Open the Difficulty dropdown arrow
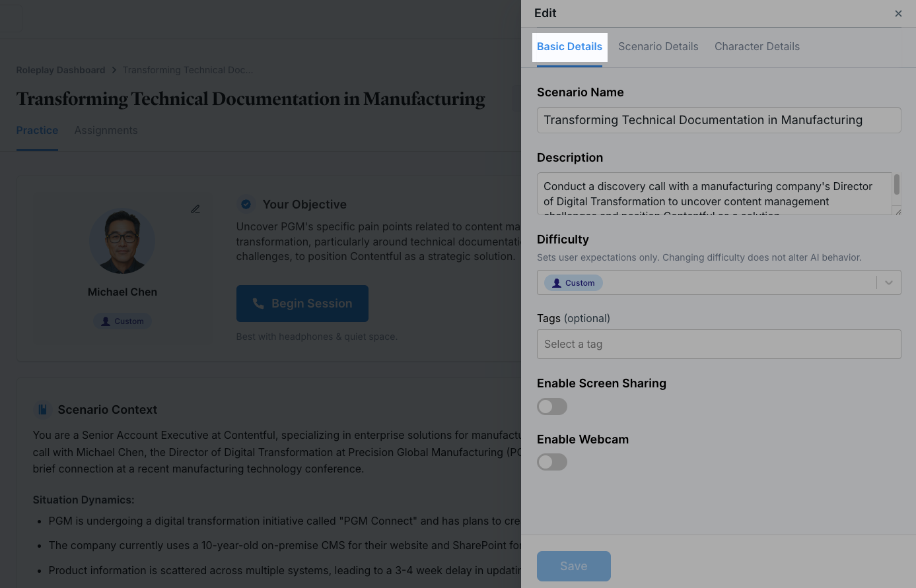Screen dimensions: 916x588 (889, 282)
